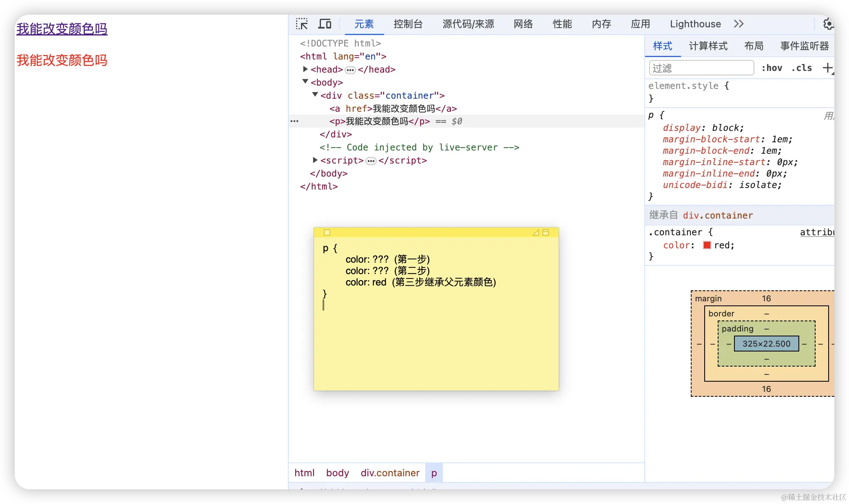The width and height of the screenshot is (849, 504).
Task: Click the margin-block-end: 1em declaration
Action: (722, 150)
